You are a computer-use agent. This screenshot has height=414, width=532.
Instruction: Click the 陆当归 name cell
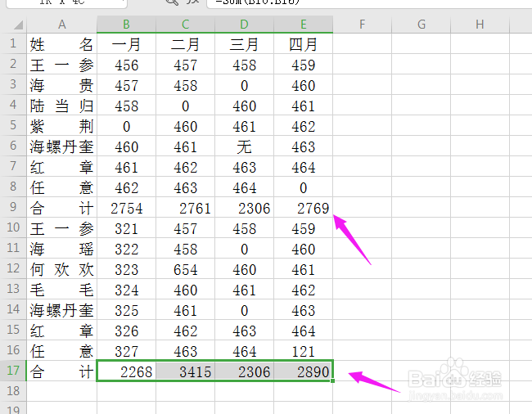(61, 105)
